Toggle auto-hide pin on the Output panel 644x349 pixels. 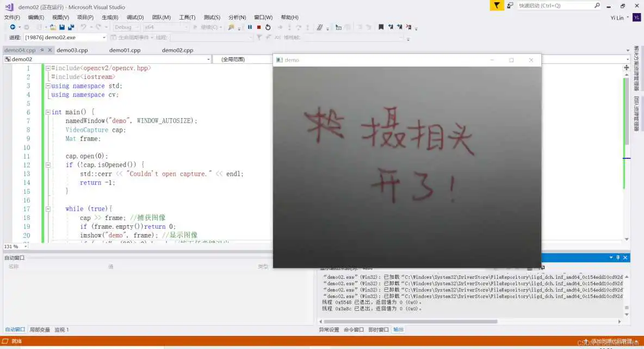point(618,258)
